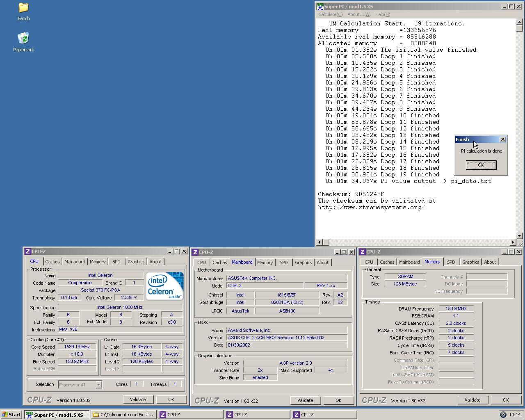Click the CAS# Latency value 2.0 clocks
Screen dimensions: 525x420
tap(456, 323)
